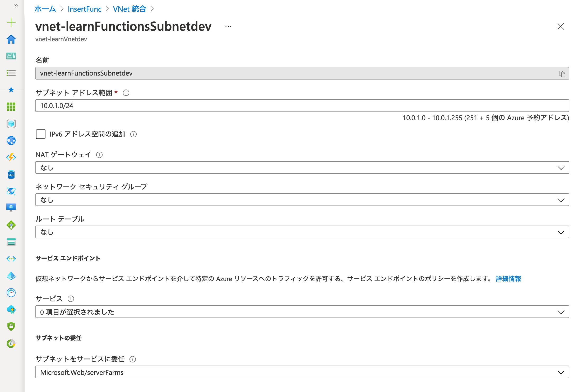Open Create a resource plus icon
574x392 pixels.
[11, 22]
